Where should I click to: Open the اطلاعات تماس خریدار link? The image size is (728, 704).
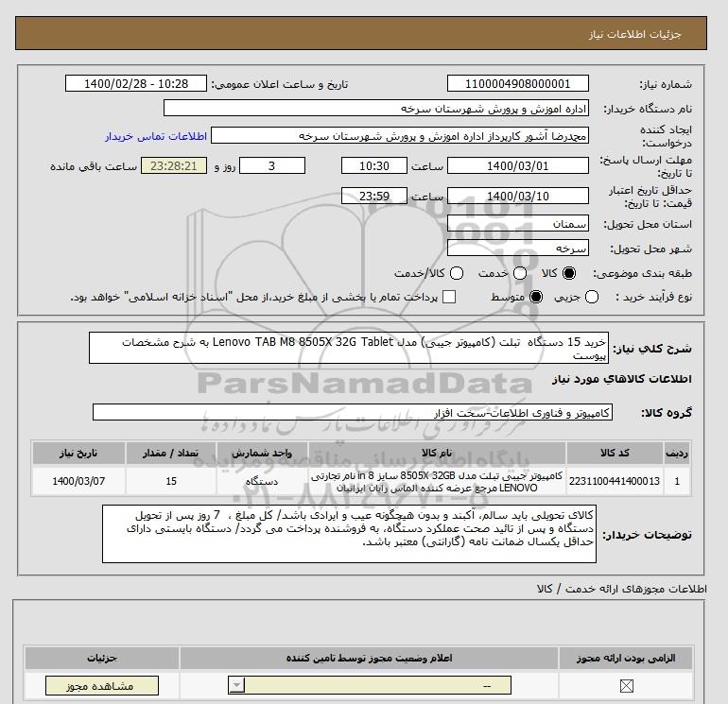[x=156, y=136]
